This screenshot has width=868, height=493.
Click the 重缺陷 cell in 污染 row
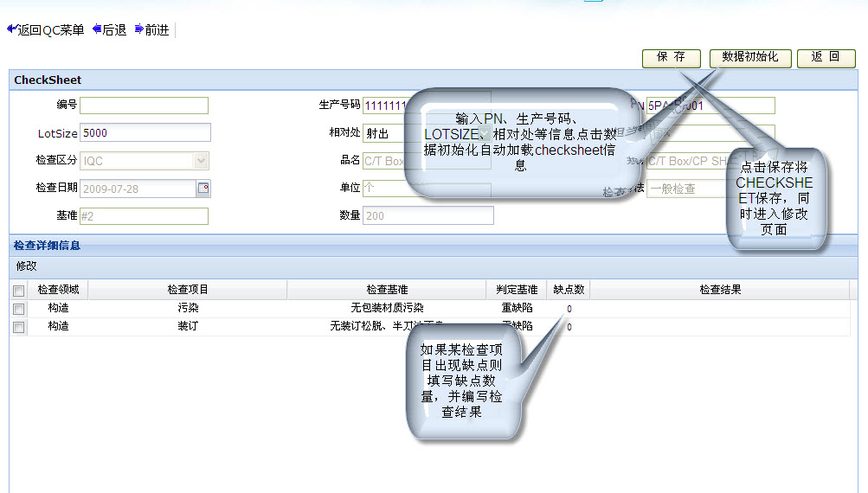517,308
